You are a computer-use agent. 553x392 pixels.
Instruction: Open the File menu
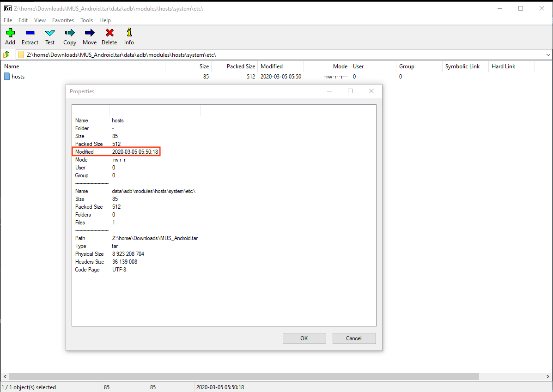coord(7,20)
